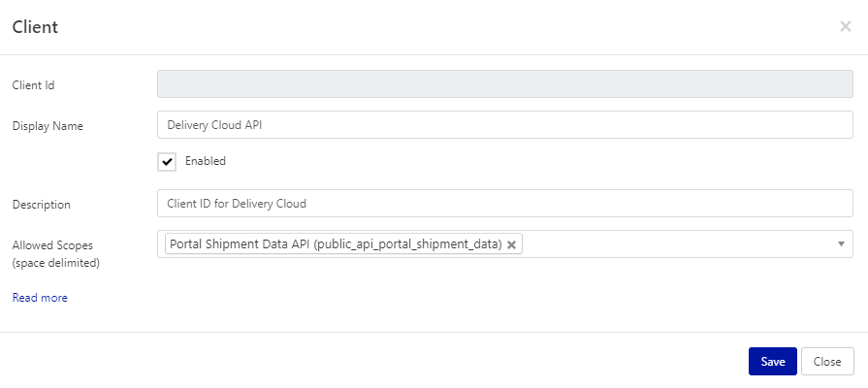This screenshot has width=868, height=388.
Task: Open the Read more link
Action: pyautogui.click(x=40, y=298)
